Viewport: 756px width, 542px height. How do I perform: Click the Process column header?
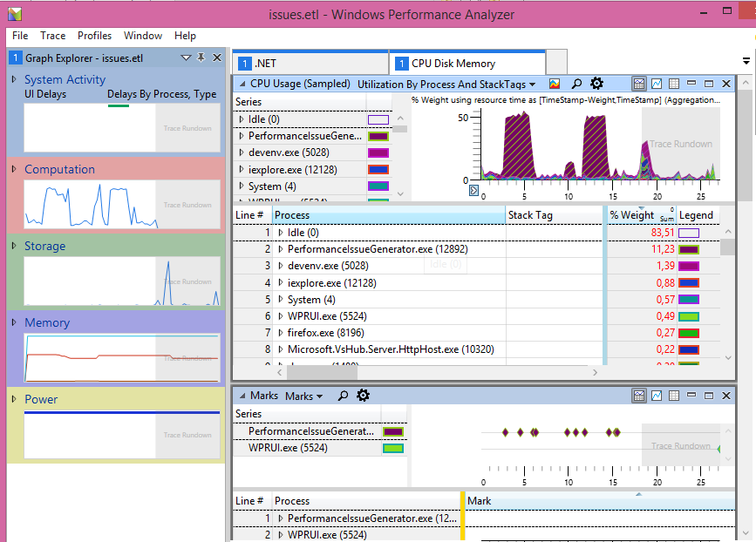click(x=389, y=215)
